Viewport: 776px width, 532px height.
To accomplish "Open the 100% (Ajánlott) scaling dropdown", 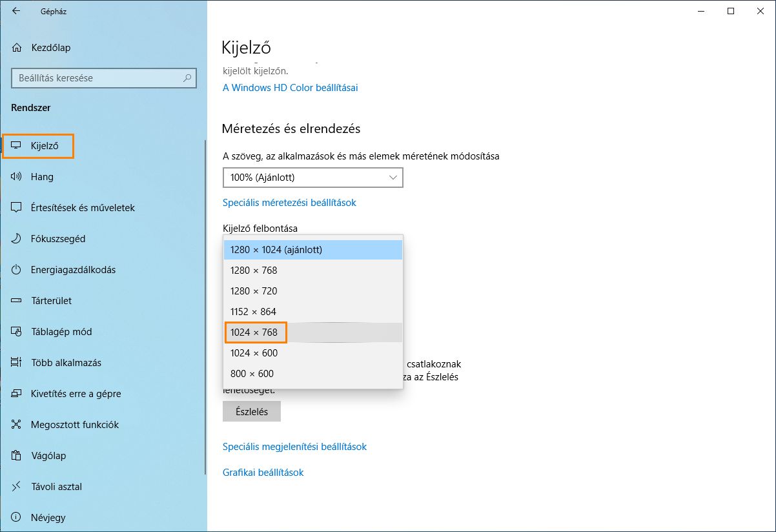I will (x=312, y=177).
